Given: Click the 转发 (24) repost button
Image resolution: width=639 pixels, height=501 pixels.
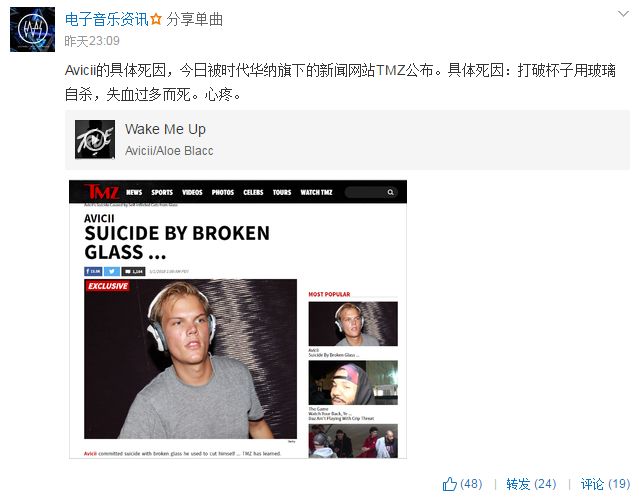Looking at the screenshot, I should click(531, 484).
